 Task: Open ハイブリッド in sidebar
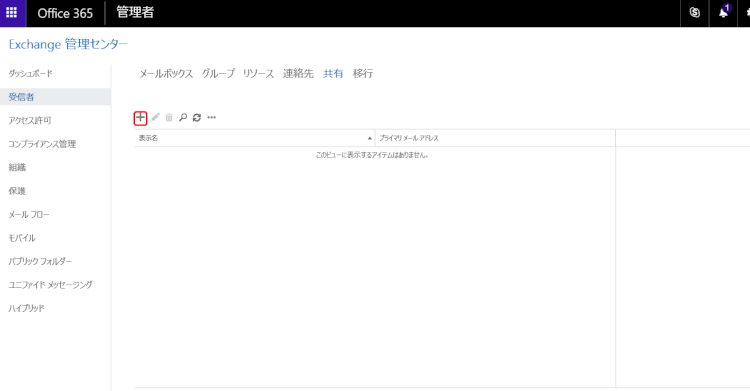pyautogui.click(x=26, y=308)
